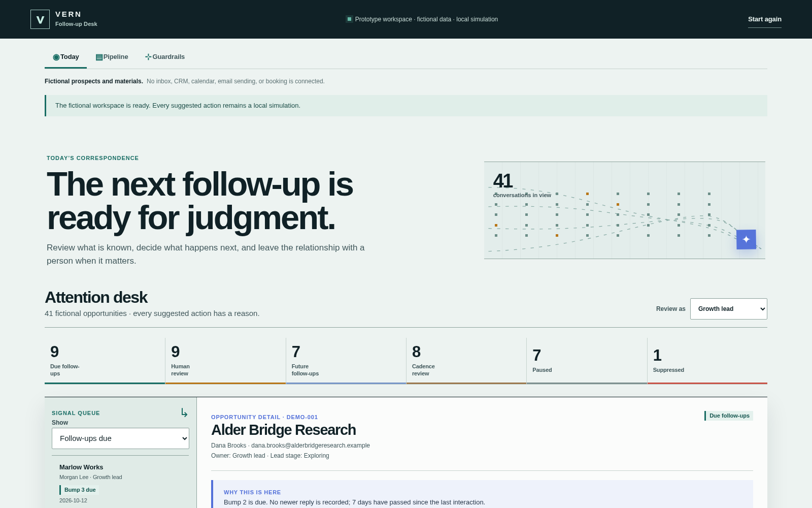Switch to the Pipeline tab
This screenshot has height=508, width=812.
112,57
